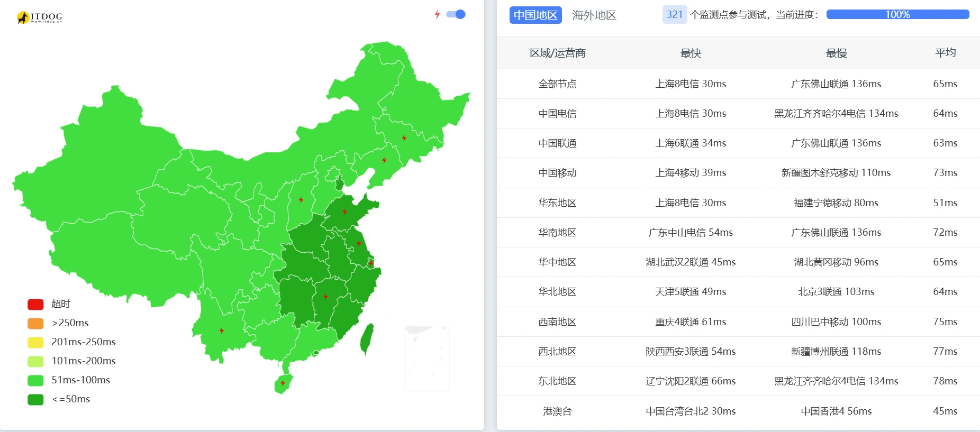
Task: Click the lightning marker on Jiangsu province
Action: [359, 244]
